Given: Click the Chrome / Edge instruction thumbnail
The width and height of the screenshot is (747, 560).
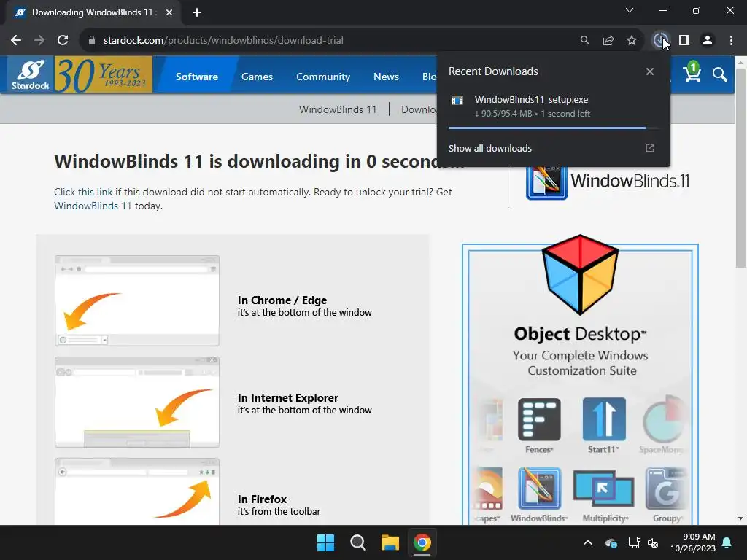Looking at the screenshot, I should click(137, 300).
